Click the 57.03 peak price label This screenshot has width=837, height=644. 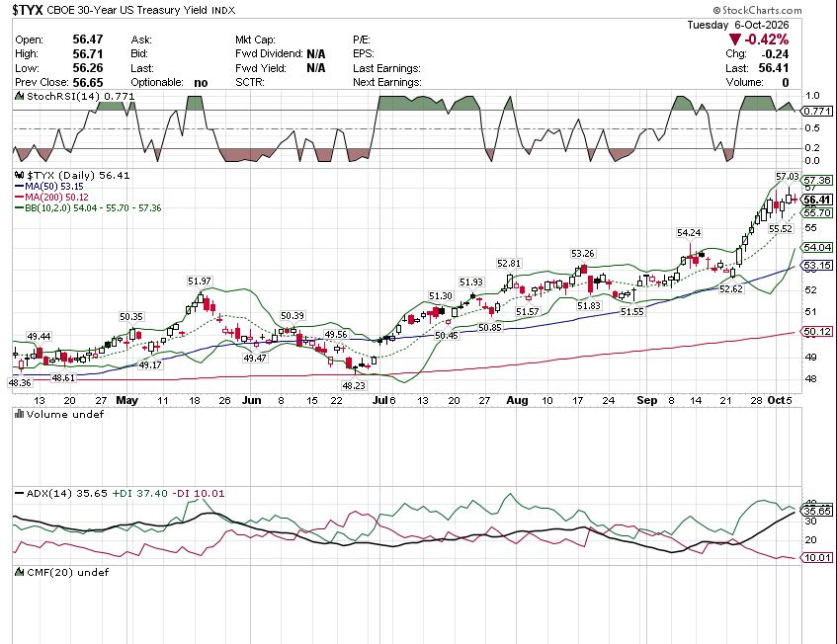pos(788,176)
